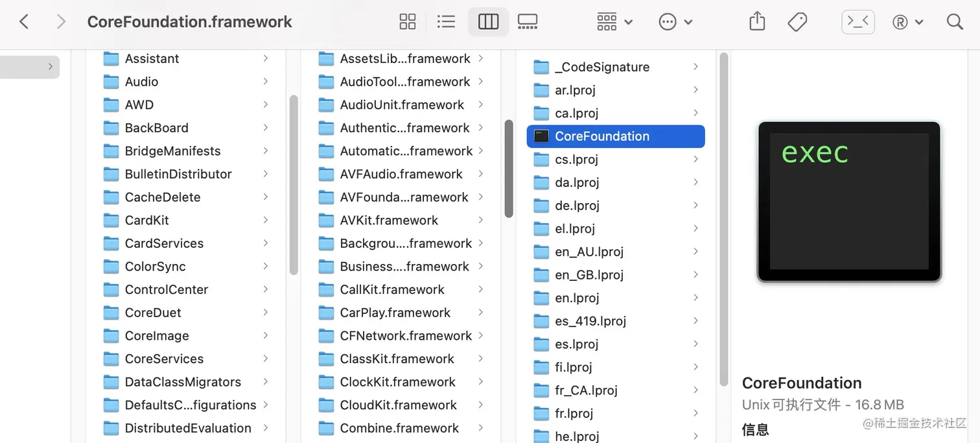Switch to list view

[446, 22]
